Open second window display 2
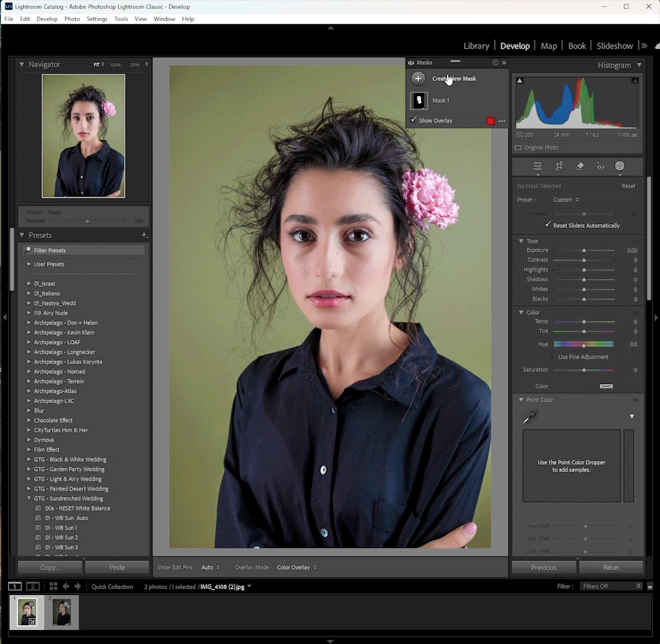The width and height of the screenshot is (660, 644). (x=33, y=586)
